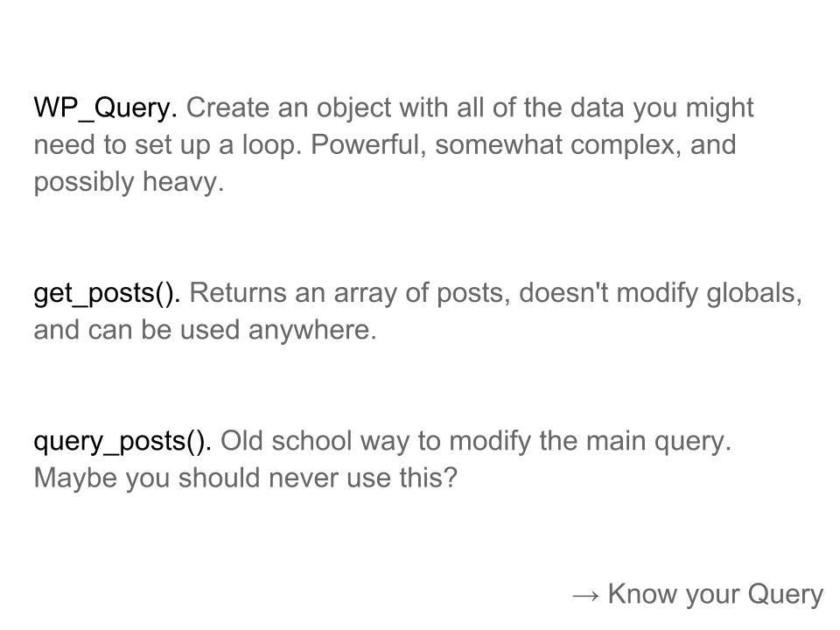Click the arrow before Know your Query

point(585,595)
